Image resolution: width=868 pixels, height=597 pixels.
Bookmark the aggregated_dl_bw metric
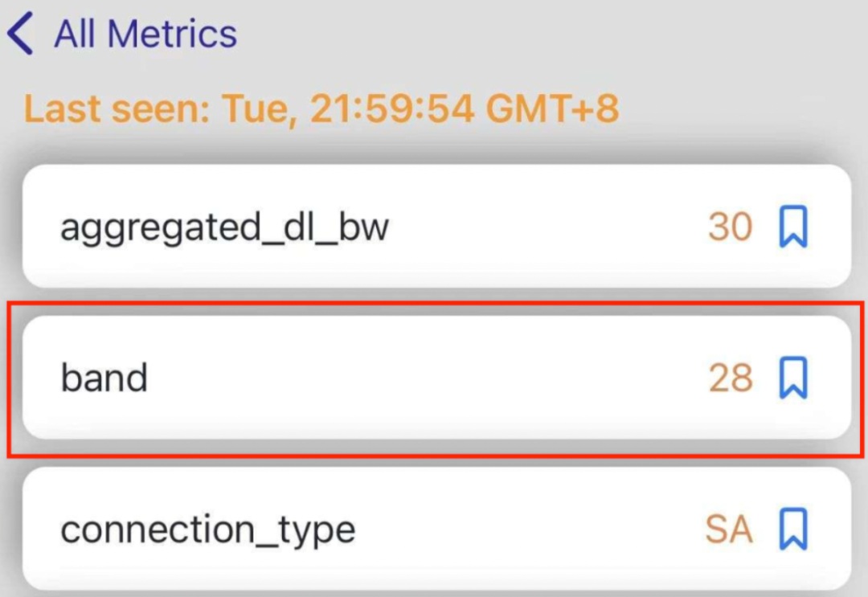(x=793, y=227)
